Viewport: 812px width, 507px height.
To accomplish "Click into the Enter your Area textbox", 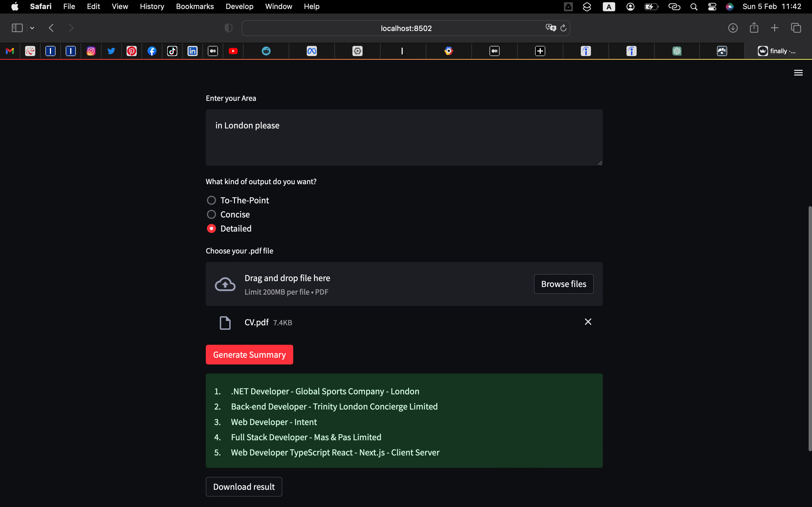I will 404,137.
